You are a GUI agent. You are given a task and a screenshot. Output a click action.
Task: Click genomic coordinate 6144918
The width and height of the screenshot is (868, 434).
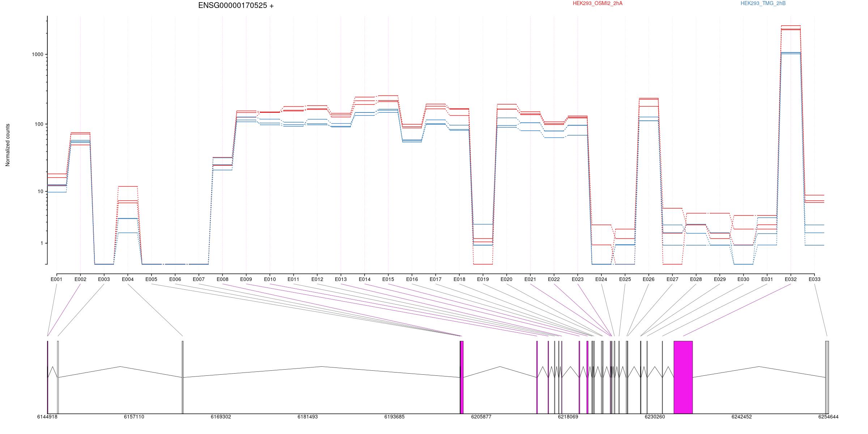47,417
